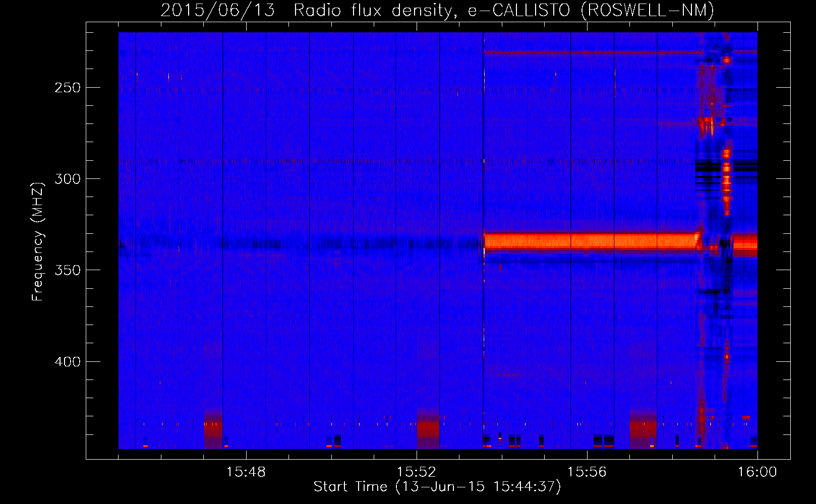The height and width of the screenshot is (504, 816).
Task: Click the 16:00 time tick label
Action: [x=757, y=472]
